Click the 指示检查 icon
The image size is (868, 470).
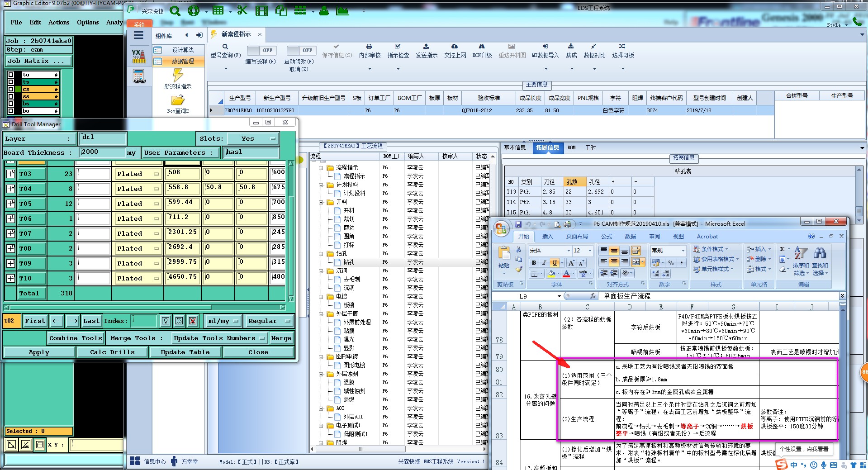pyautogui.click(x=398, y=47)
